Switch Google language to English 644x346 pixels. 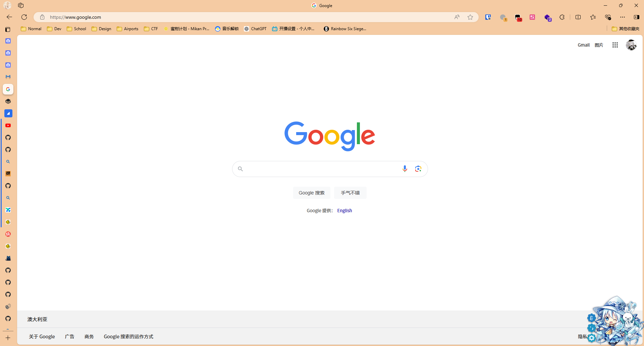344,211
